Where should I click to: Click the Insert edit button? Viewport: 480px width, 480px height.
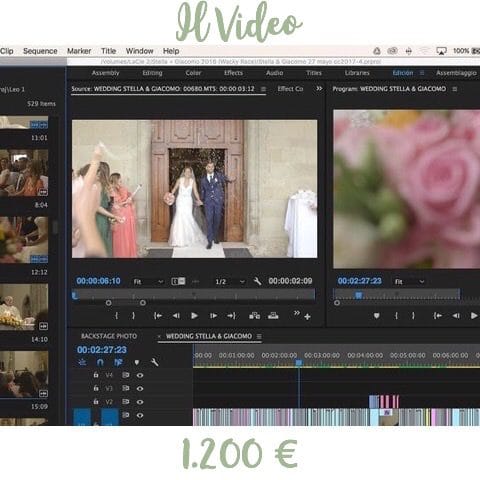coord(255,316)
